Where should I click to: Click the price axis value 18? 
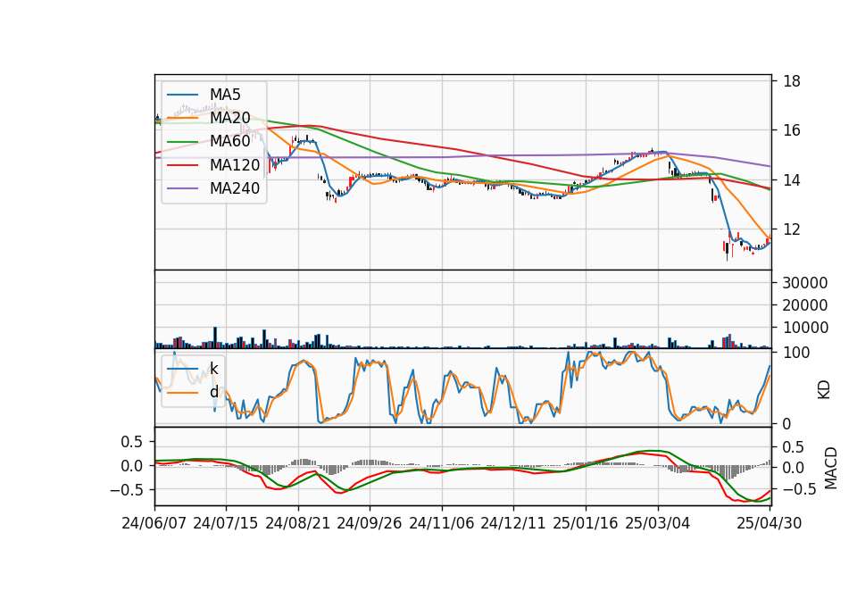click(792, 81)
